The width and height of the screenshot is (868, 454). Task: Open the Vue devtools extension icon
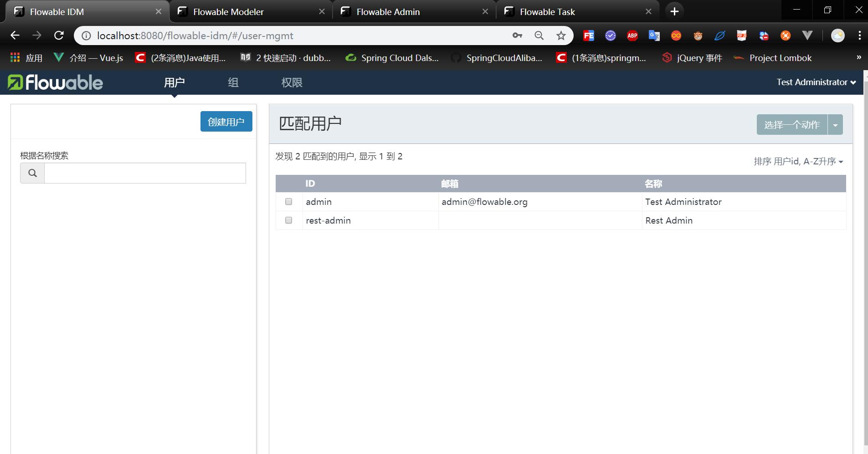[x=807, y=36]
